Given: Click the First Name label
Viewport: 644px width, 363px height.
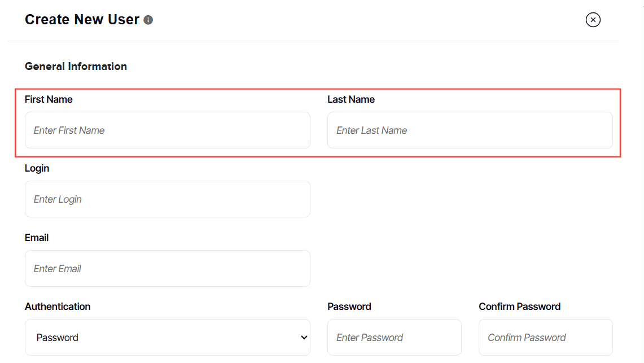Looking at the screenshot, I should (49, 99).
